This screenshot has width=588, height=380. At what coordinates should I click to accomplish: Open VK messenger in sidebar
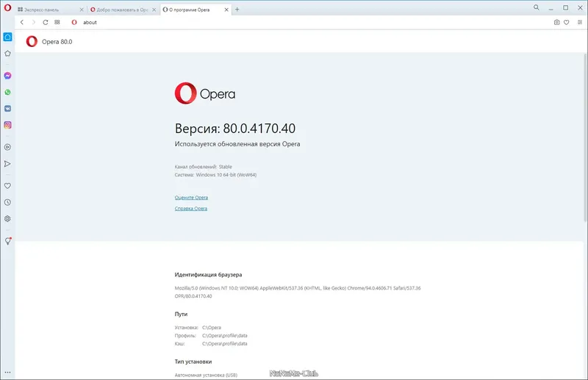[x=7, y=108]
